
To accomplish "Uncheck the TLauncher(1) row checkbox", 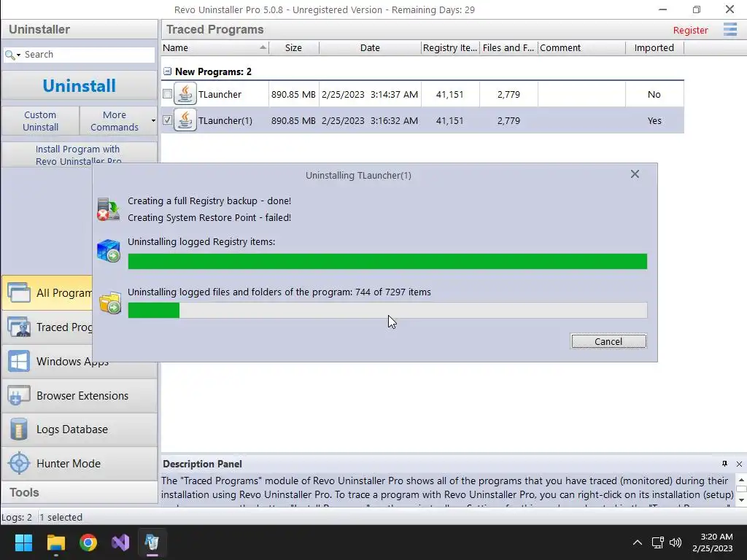I will coord(167,120).
